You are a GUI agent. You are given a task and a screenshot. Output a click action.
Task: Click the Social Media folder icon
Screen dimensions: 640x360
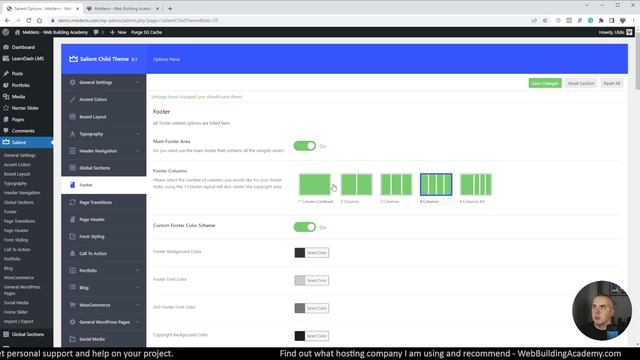click(x=72, y=339)
